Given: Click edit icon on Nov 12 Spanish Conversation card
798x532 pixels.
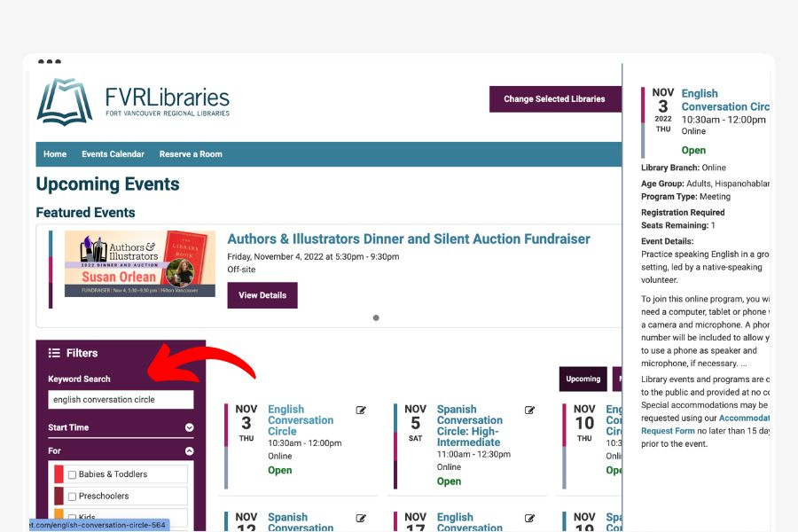Looking at the screenshot, I should [361, 518].
